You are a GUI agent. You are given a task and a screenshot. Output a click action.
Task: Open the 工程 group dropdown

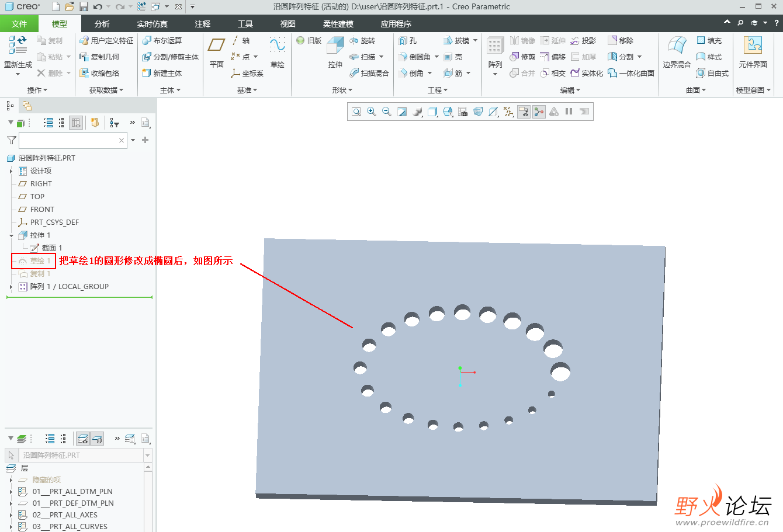click(x=438, y=90)
